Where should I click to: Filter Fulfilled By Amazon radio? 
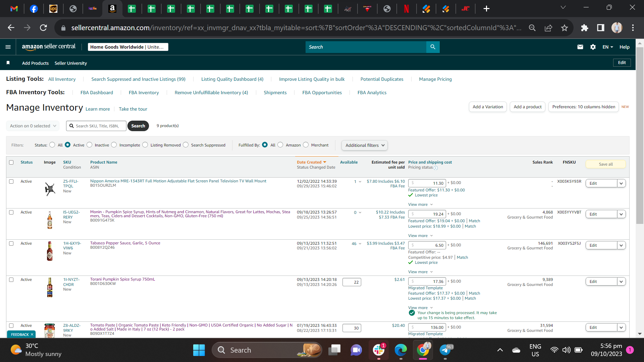[280, 145]
